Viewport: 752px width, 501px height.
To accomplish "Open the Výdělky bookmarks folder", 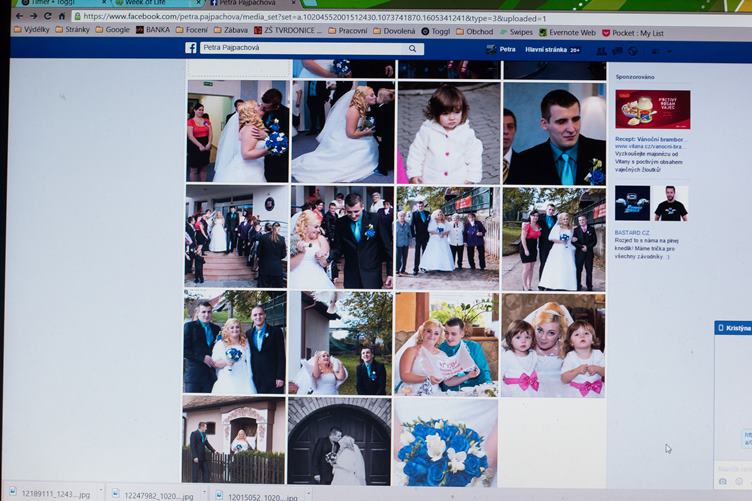I will (32, 29).
